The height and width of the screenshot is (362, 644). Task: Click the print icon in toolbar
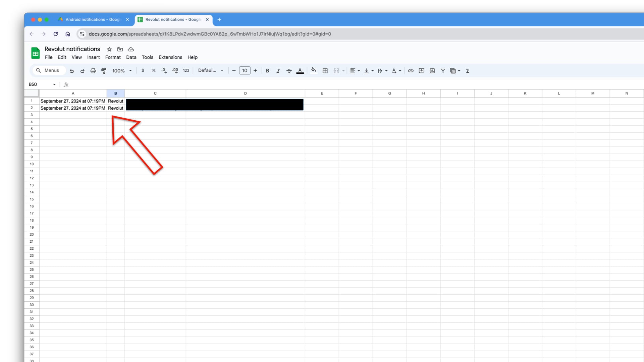[93, 71]
